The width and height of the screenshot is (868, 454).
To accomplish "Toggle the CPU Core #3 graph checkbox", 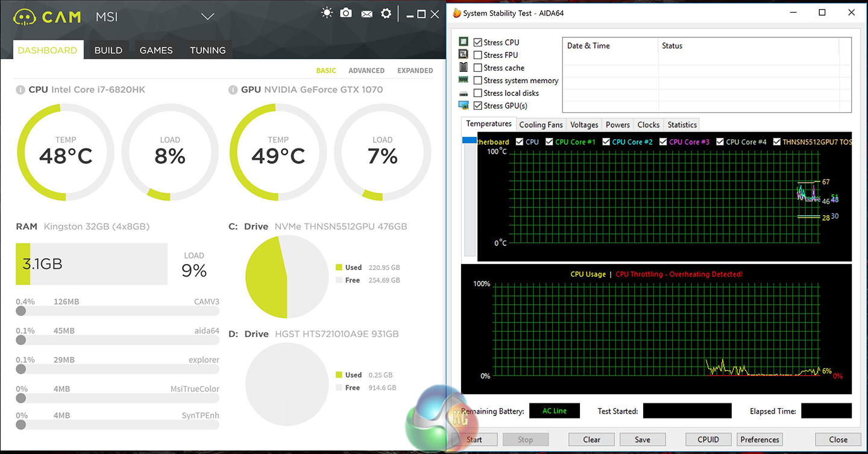I will coord(663,142).
